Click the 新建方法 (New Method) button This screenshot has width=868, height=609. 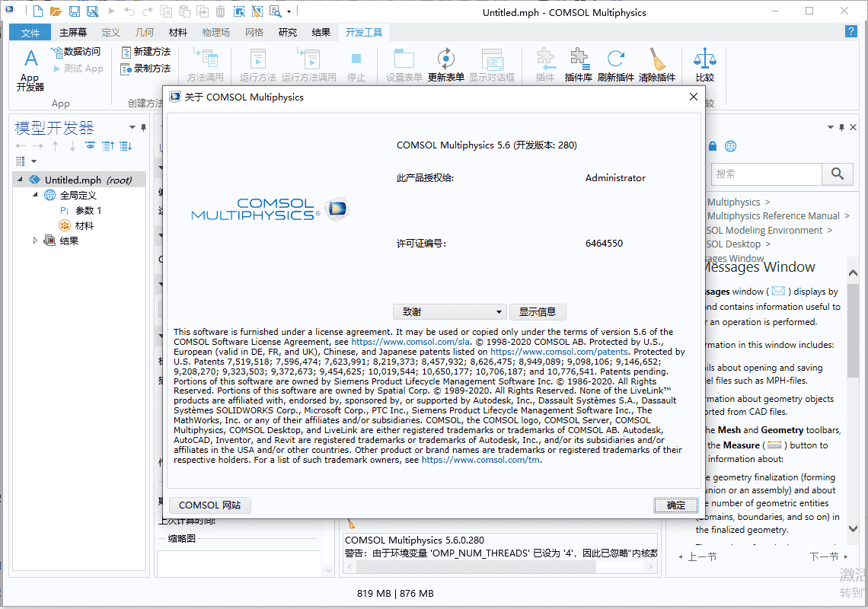(145, 52)
